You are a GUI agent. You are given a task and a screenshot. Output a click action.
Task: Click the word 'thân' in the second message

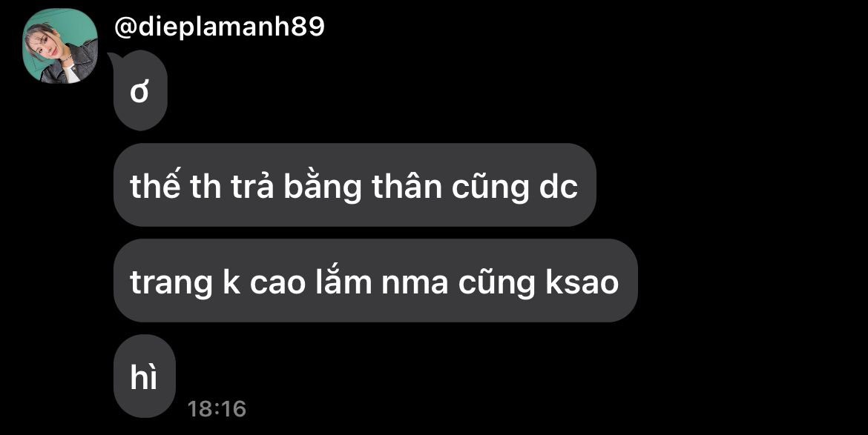[407, 186]
